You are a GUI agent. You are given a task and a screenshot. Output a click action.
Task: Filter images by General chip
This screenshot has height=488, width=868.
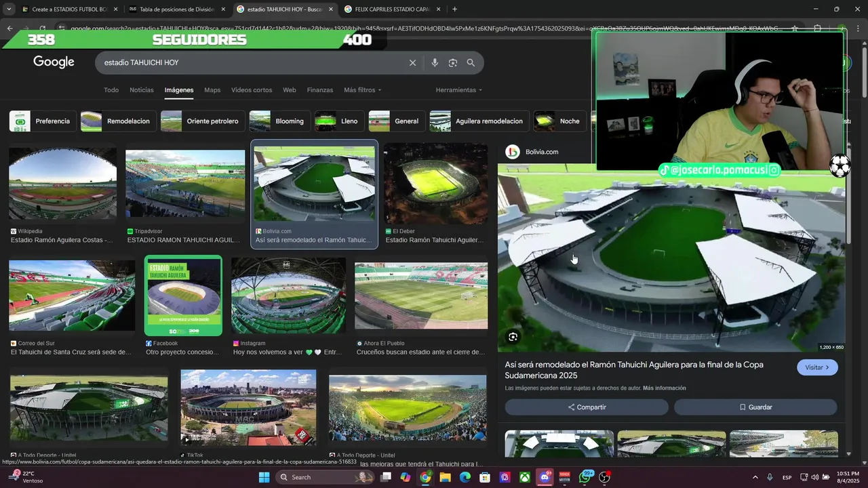[x=397, y=121]
